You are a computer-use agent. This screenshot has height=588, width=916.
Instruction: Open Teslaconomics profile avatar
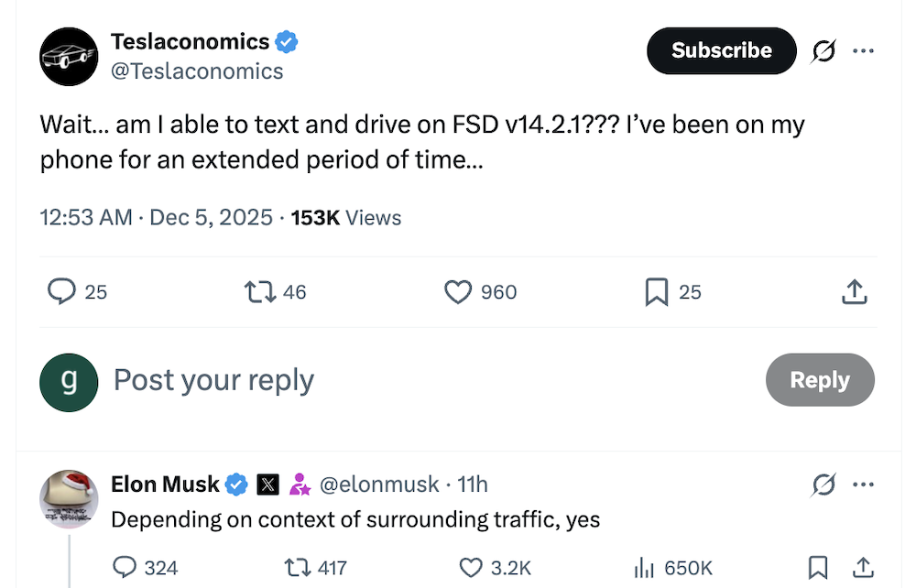click(69, 57)
